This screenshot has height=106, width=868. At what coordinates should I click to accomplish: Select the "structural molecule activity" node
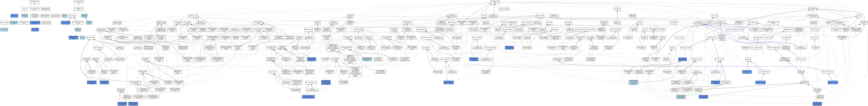[35, 9]
